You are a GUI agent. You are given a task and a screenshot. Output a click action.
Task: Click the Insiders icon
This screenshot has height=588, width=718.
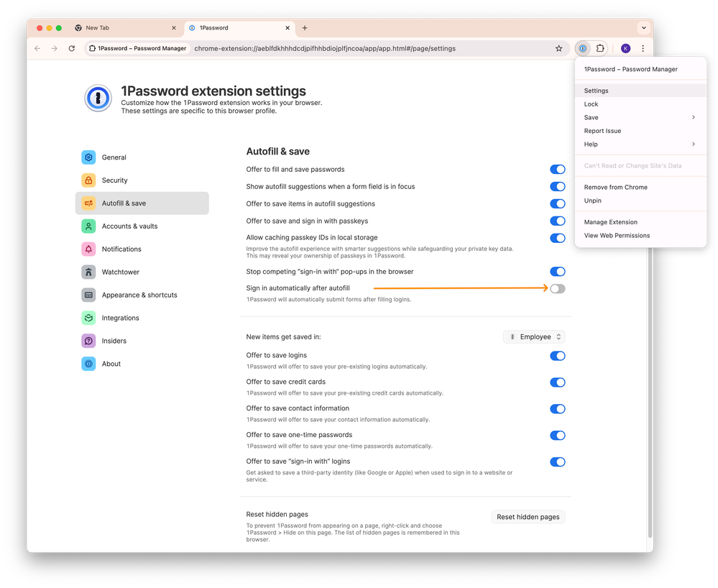point(88,340)
